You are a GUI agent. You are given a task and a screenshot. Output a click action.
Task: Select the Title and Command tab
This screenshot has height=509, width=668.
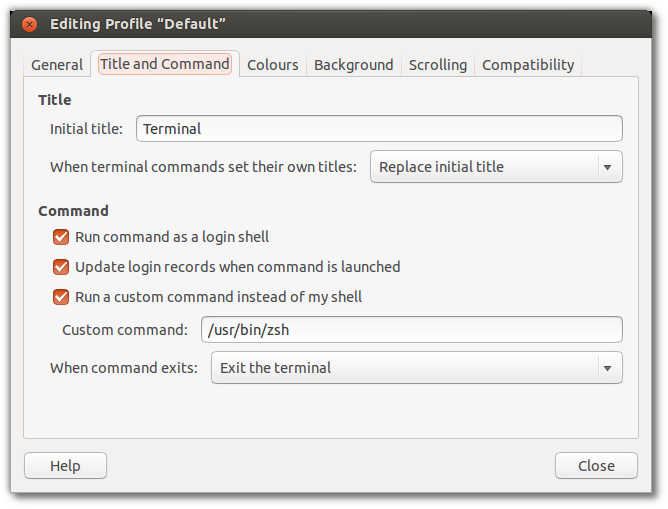pyautogui.click(x=165, y=64)
